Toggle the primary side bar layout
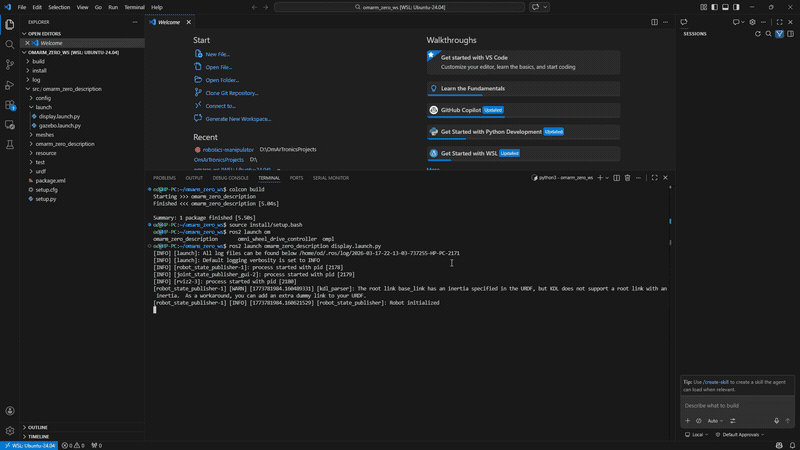The height and width of the screenshot is (450, 800). [714, 7]
